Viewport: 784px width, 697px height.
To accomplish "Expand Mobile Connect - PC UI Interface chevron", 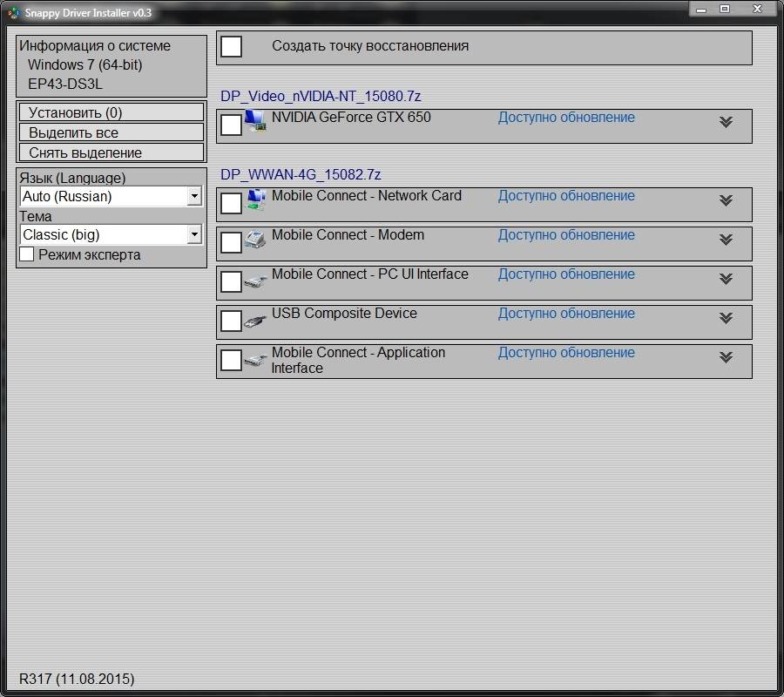I will [x=726, y=278].
